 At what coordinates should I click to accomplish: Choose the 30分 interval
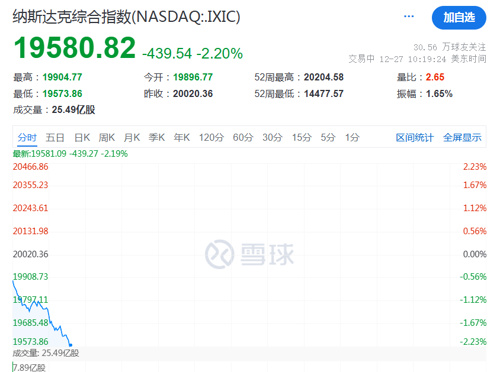tap(272, 137)
